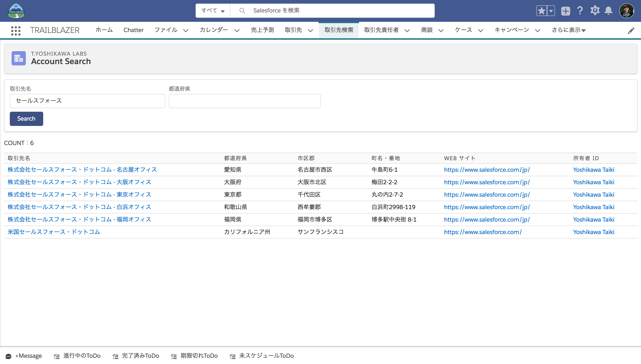Click the 都道府県 input field
Viewport: 641px width, 364px height.
click(244, 100)
